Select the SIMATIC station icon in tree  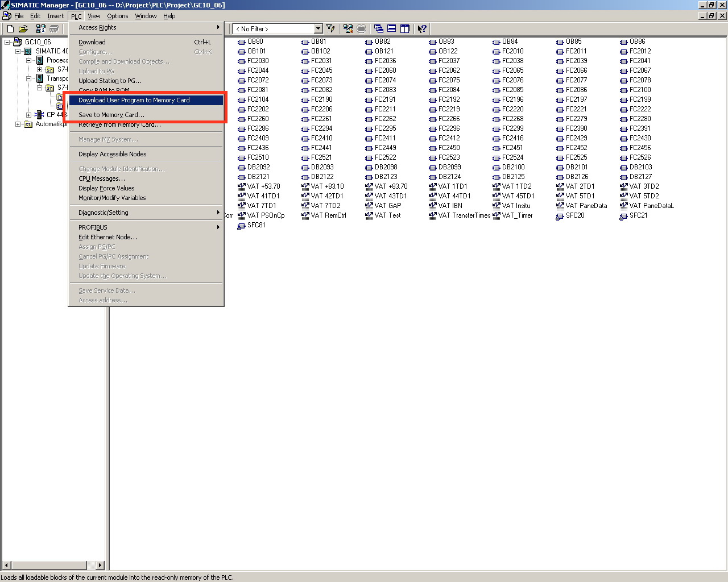(28, 51)
